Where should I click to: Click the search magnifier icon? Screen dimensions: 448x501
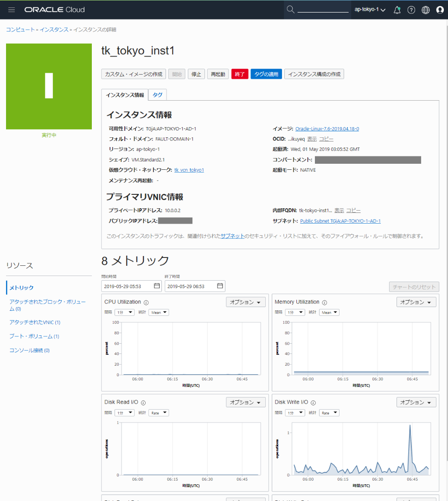(x=290, y=9)
